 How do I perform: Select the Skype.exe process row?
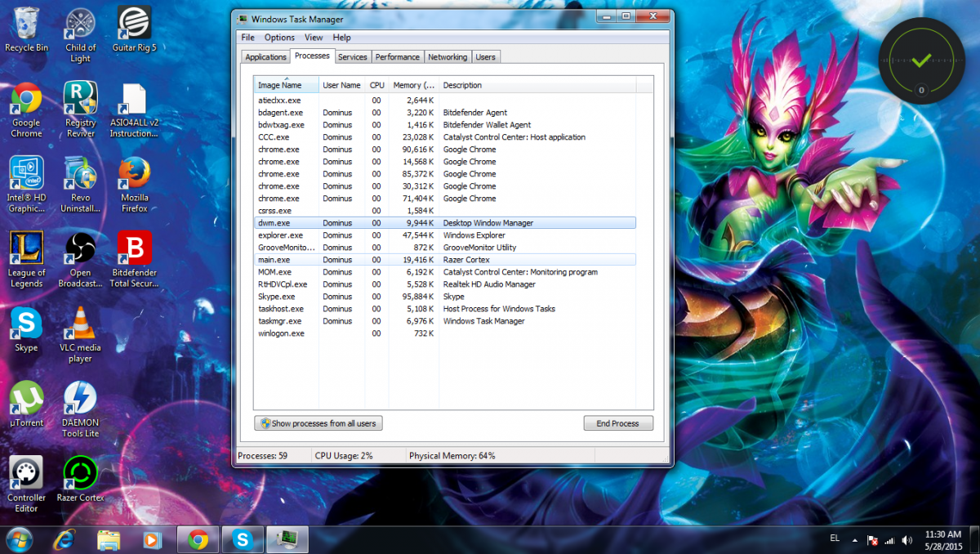pyautogui.click(x=445, y=297)
